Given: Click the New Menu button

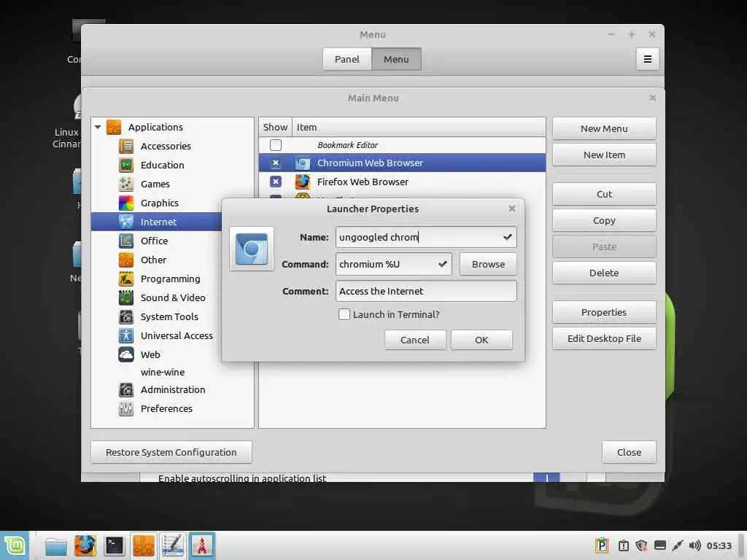Looking at the screenshot, I should point(604,128).
